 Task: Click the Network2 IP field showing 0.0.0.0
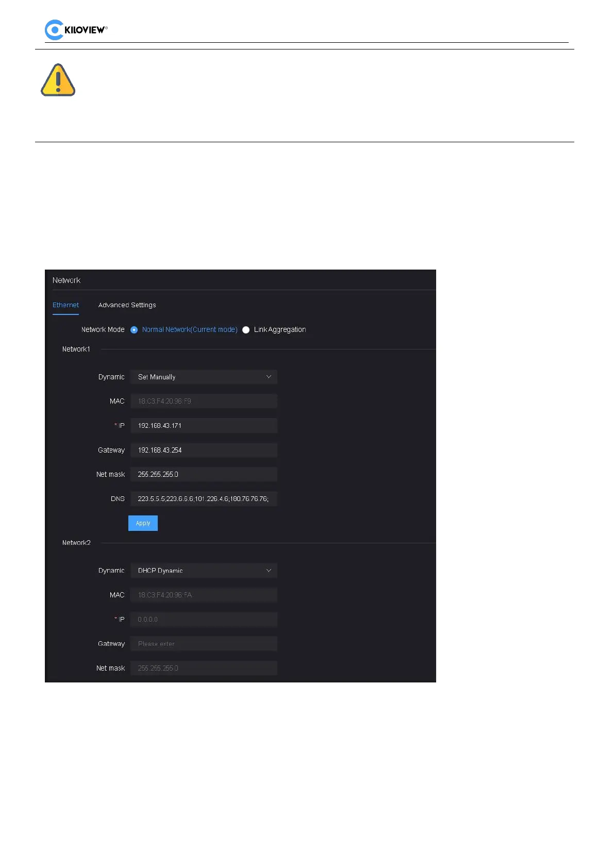204,620
